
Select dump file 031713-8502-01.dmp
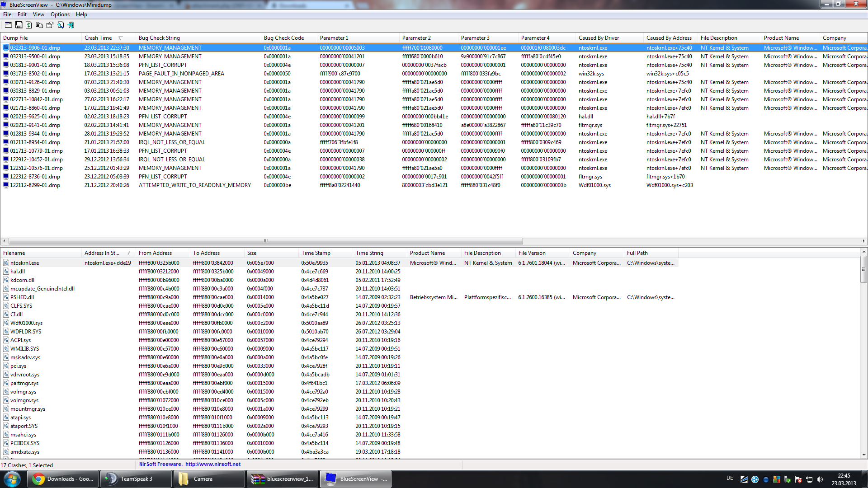coord(35,74)
